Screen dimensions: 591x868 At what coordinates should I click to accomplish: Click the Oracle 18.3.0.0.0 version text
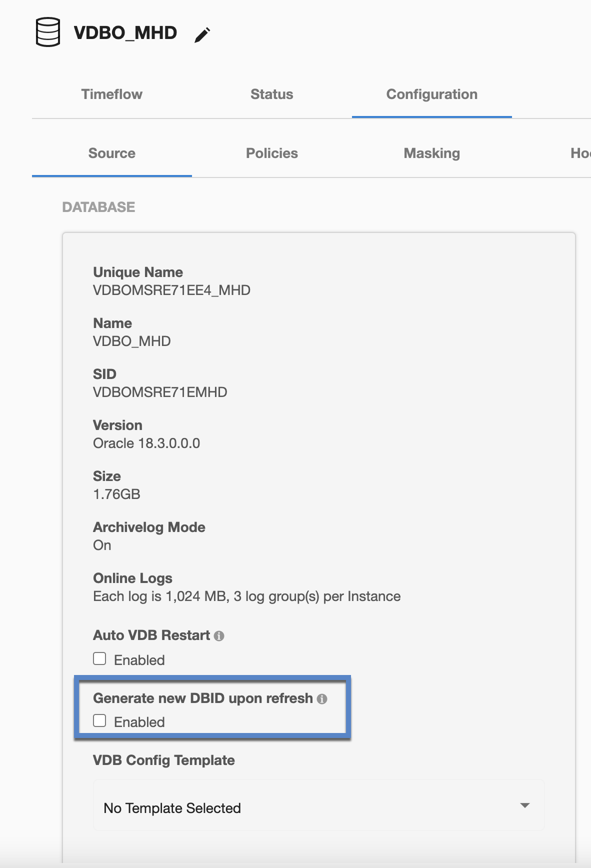tap(146, 443)
